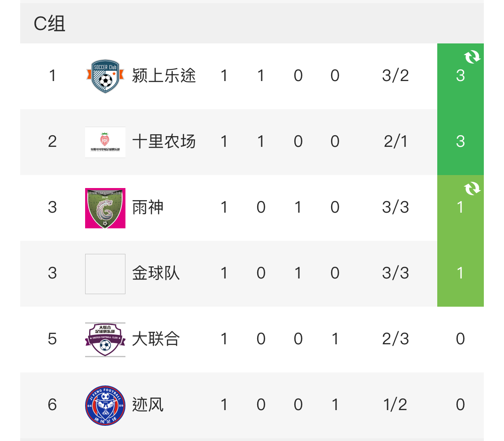Image resolution: width=504 pixels, height=441 pixels.
Task: Click the refresh arrows icon on 雨神 points
Action: tap(472, 188)
